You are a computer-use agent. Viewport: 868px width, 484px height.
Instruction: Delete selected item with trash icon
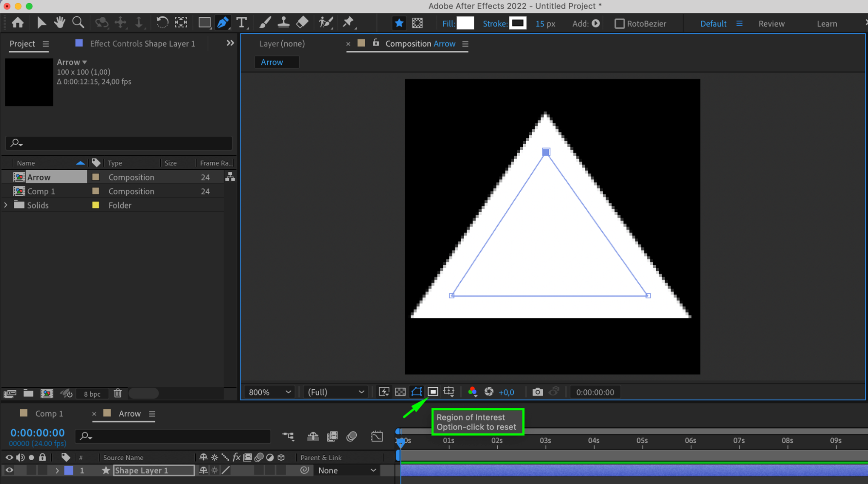pos(118,393)
